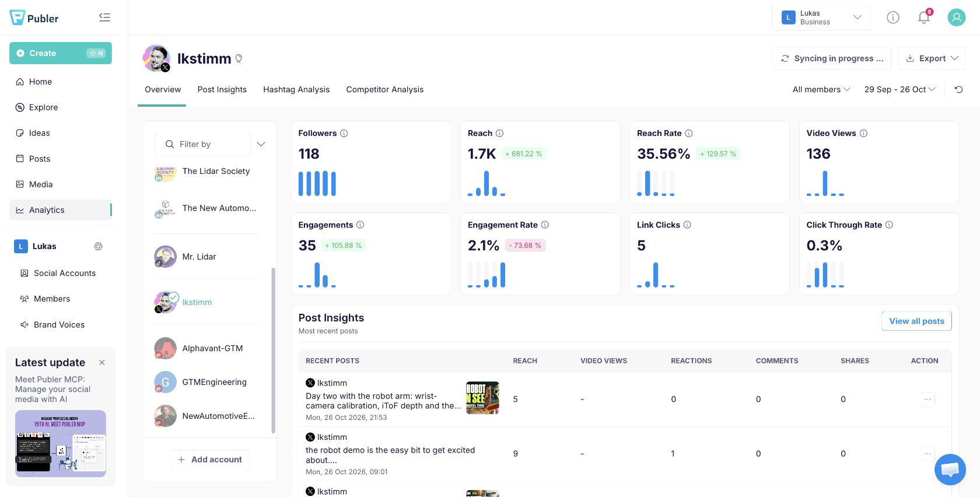Switch to Competitor Analysis tab
This screenshot has width=980, height=497.
pos(385,89)
